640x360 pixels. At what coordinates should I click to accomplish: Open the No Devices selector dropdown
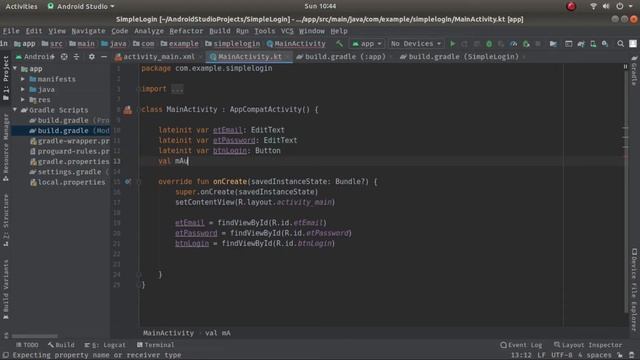click(x=416, y=44)
